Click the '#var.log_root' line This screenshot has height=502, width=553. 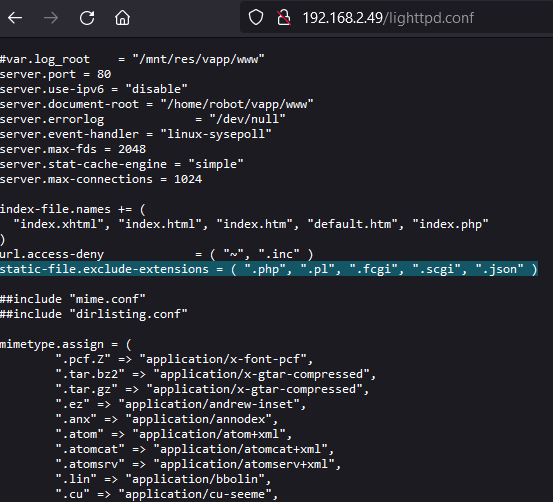pos(132,59)
